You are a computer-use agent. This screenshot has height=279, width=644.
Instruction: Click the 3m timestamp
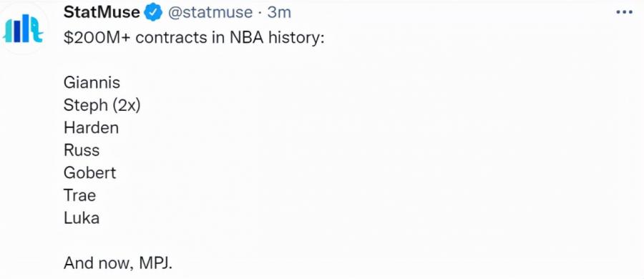279,13
